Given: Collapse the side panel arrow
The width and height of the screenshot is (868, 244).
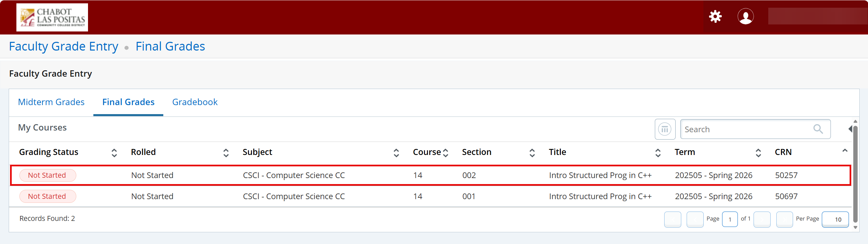Looking at the screenshot, I should click(x=850, y=129).
